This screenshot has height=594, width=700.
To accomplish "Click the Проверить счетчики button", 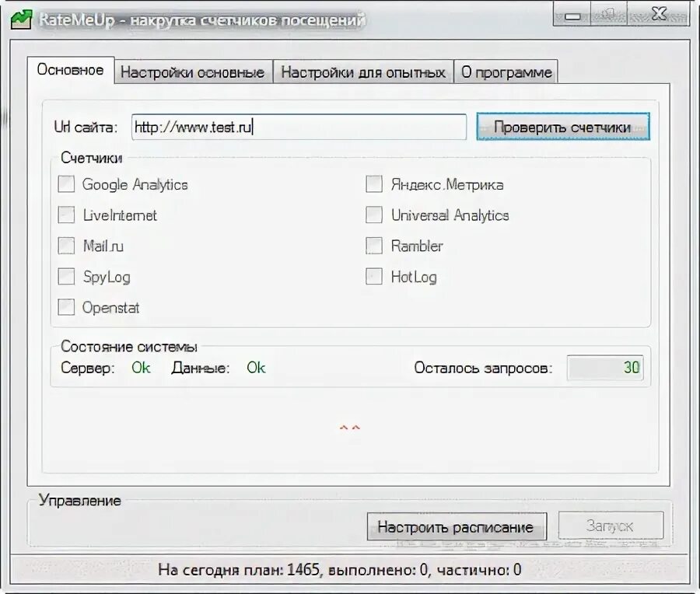I will (562, 128).
